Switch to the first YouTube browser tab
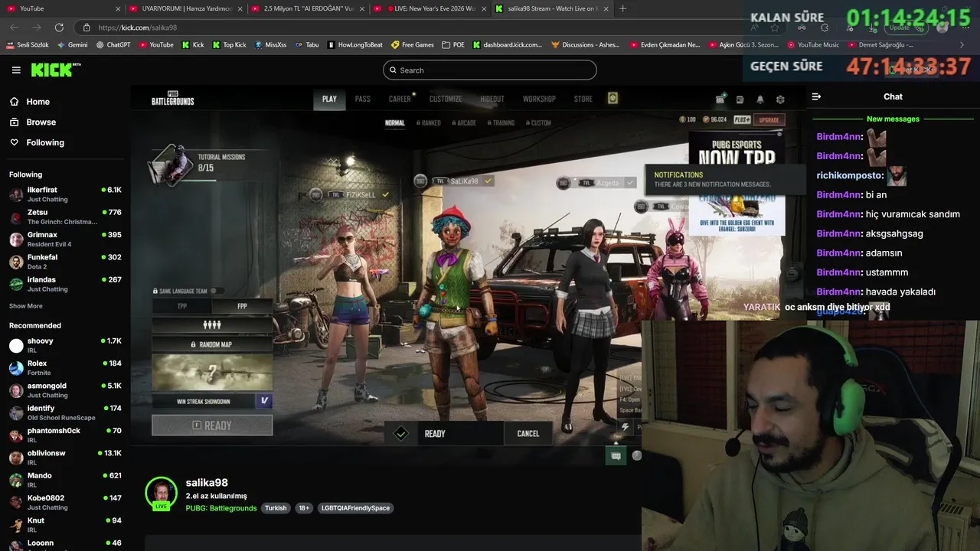980x551 pixels. point(61,8)
